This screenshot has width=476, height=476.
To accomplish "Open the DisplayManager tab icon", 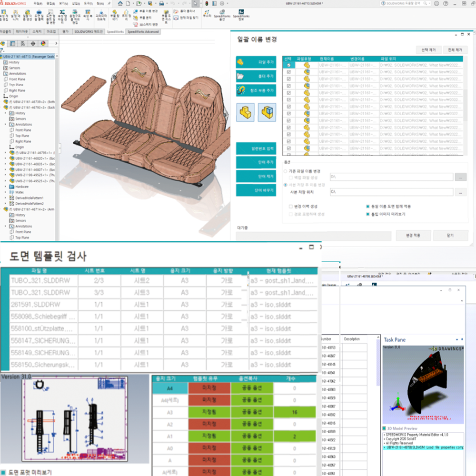I will pos(42,43).
